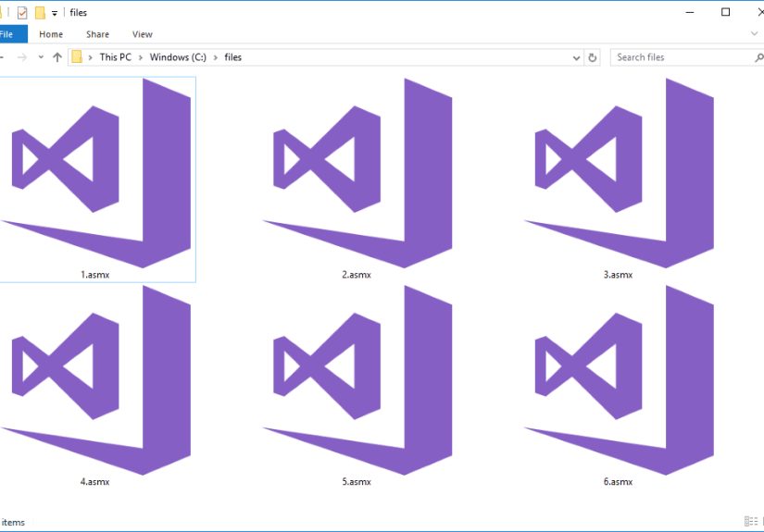Click the New folder quick access icon
The image size is (764, 532).
(x=40, y=13)
